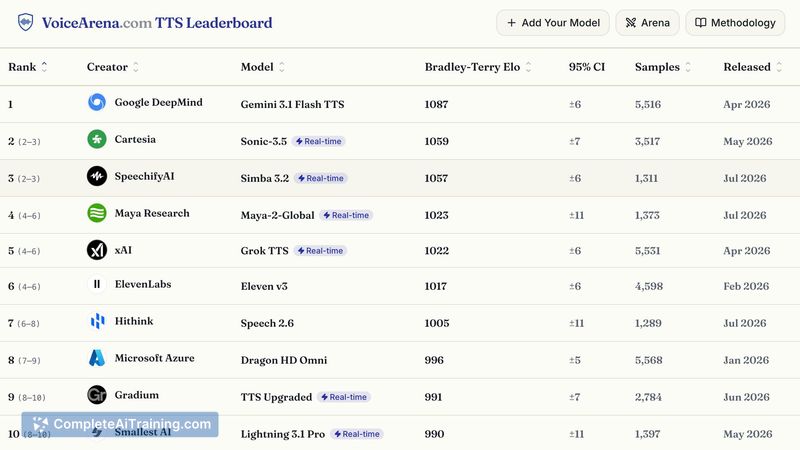Click the Released date Feb 2026
The width and height of the screenshot is (800, 450).
[x=746, y=286]
